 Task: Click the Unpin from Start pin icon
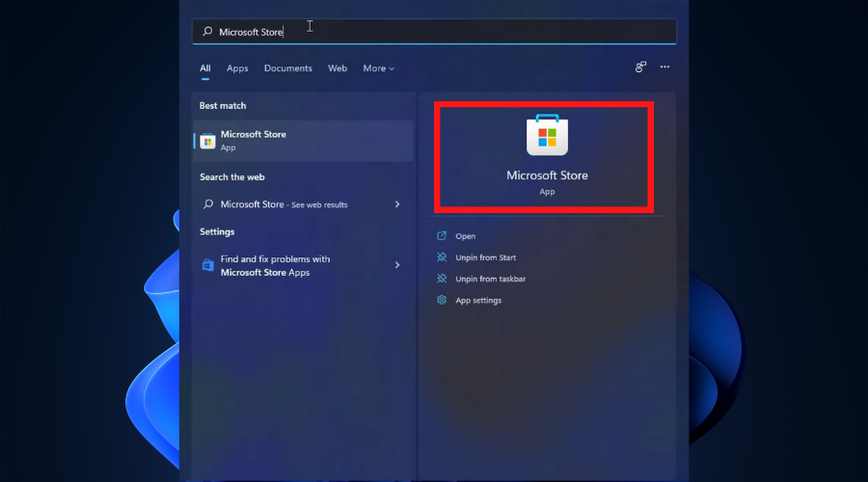(x=442, y=256)
